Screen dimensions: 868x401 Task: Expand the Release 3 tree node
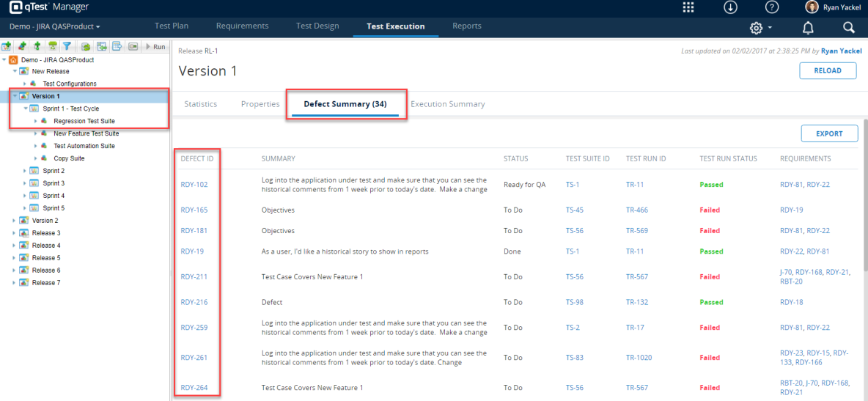pyautogui.click(x=15, y=233)
